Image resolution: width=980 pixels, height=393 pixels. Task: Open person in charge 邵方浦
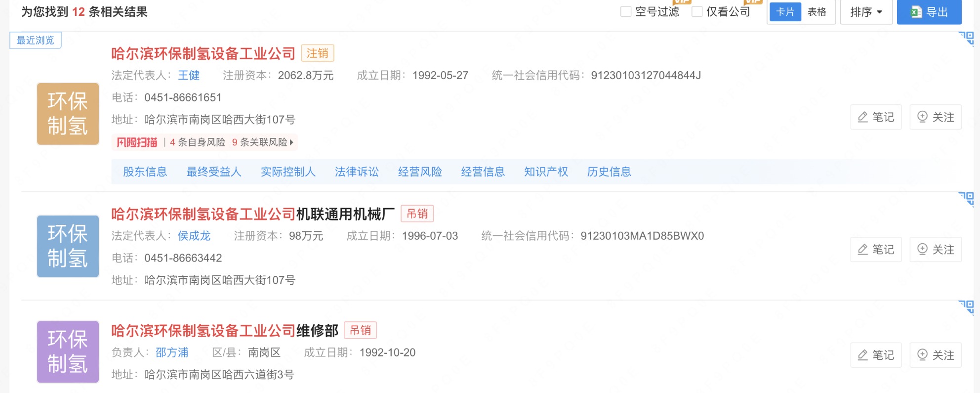click(172, 352)
